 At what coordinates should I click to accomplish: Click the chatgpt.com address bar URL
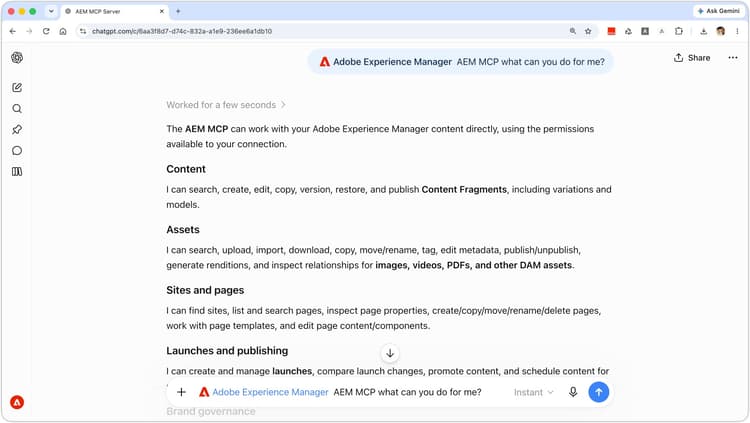pos(182,31)
